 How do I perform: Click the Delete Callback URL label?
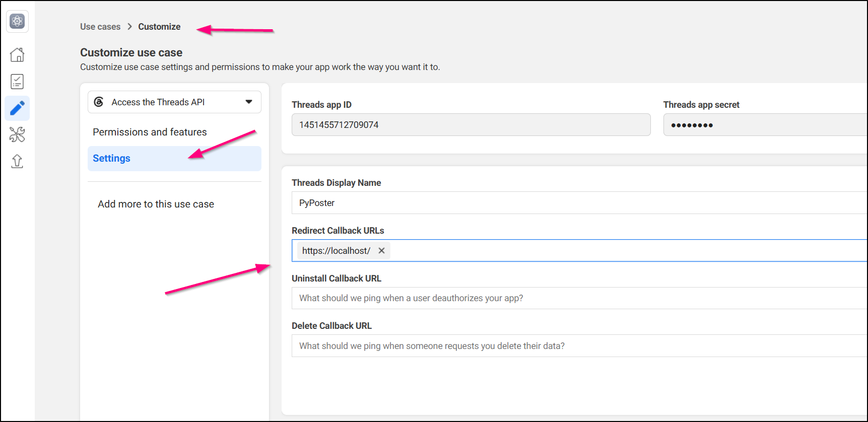pos(331,326)
